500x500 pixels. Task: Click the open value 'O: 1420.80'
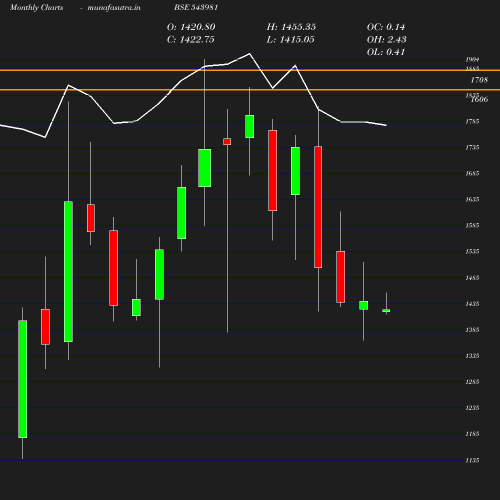tap(191, 27)
